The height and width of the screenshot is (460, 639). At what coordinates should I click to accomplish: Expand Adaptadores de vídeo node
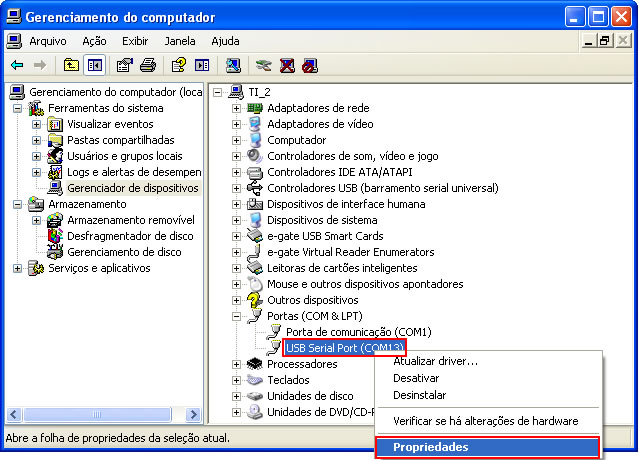pos(236,124)
